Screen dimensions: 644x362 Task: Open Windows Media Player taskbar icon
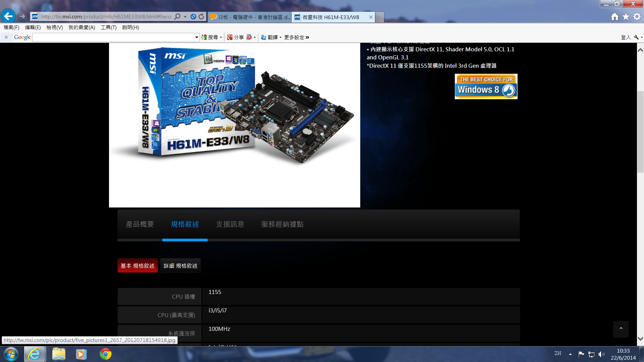[x=81, y=354]
